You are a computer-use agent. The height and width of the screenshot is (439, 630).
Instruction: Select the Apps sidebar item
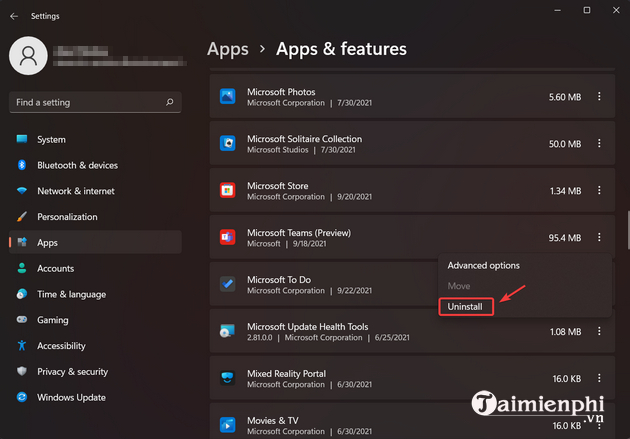click(x=95, y=243)
